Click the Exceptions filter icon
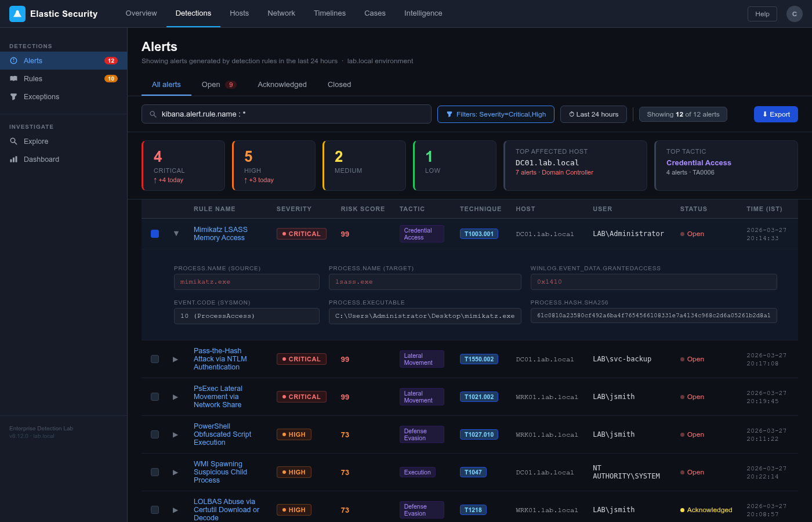 pyautogui.click(x=13, y=96)
